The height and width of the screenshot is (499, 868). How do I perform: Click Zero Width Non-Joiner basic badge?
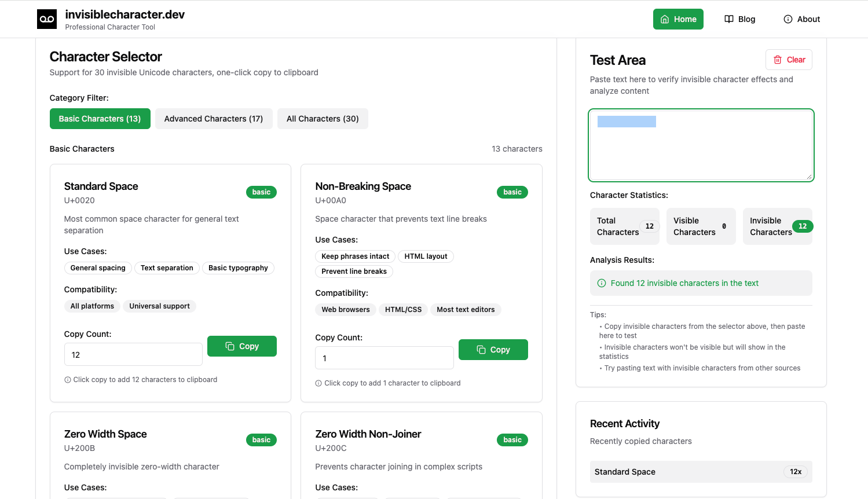coord(512,440)
